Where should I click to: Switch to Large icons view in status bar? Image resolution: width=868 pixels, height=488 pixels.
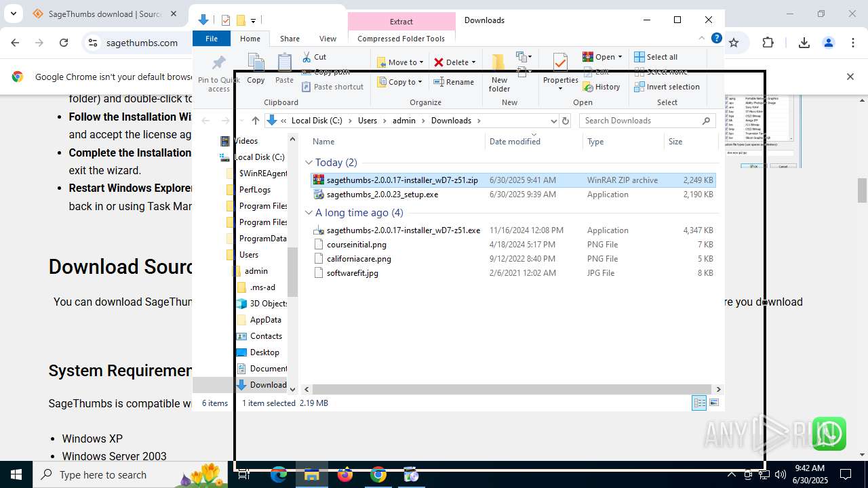coord(713,403)
